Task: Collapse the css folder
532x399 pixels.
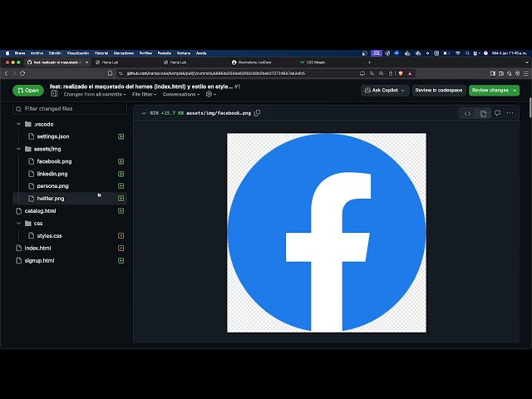Action: (x=18, y=224)
